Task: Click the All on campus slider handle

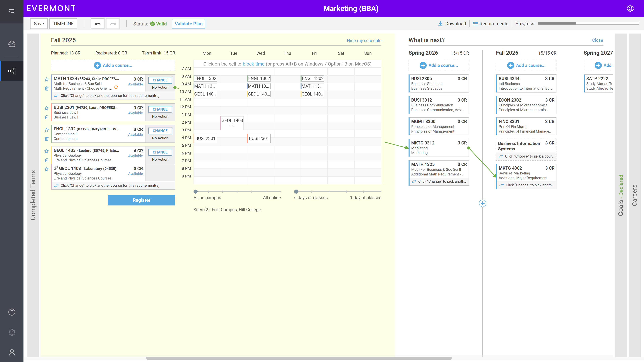Action: tap(196, 192)
